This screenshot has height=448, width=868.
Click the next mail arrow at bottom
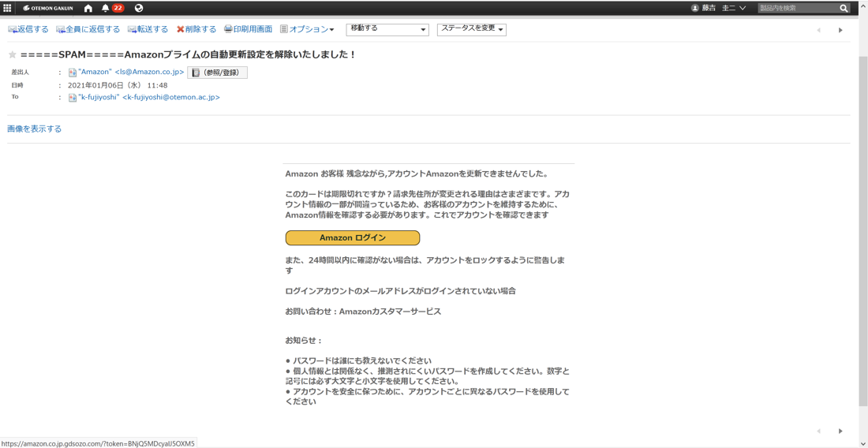click(x=840, y=431)
